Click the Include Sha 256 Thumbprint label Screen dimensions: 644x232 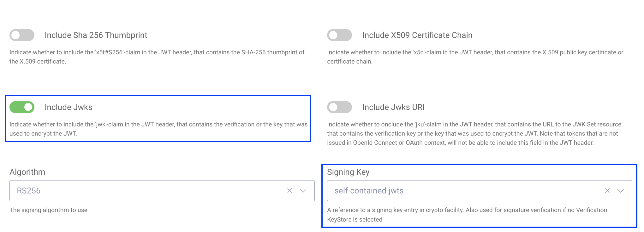point(96,35)
